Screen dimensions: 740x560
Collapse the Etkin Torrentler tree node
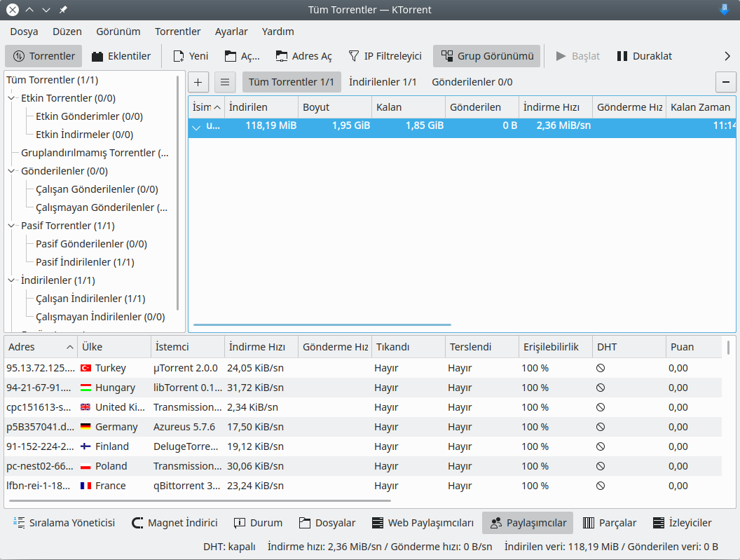pyautogui.click(x=11, y=98)
